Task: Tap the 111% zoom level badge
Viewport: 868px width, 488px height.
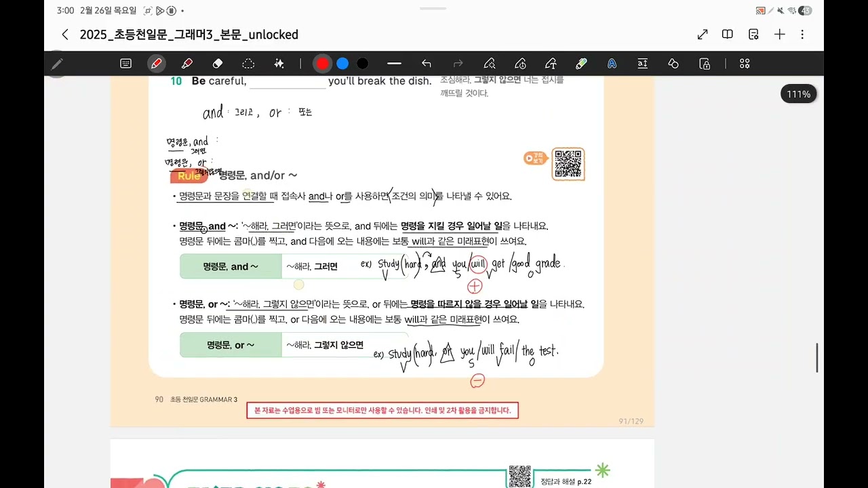Action: [x=799, y=94]
